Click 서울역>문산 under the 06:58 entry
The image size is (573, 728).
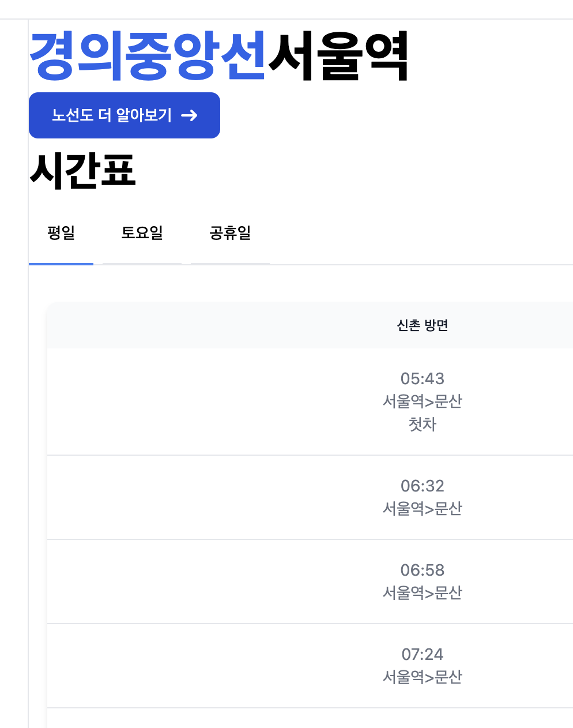(423, 593)
